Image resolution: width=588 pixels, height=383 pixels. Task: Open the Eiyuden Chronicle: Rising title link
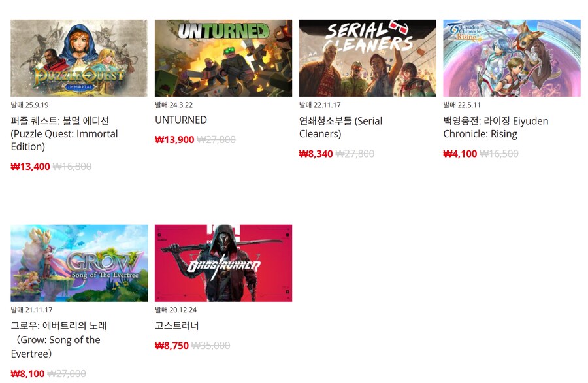[496, 127]
